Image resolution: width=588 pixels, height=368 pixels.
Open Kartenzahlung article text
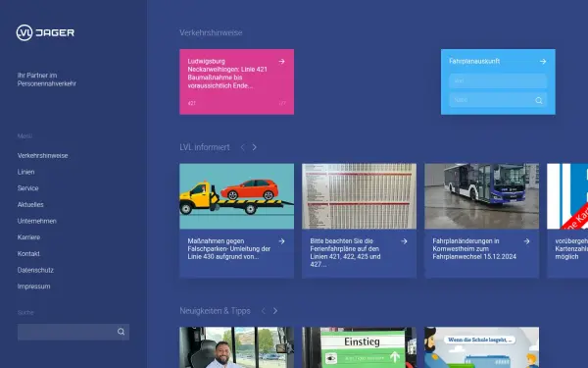coord(571,249)
